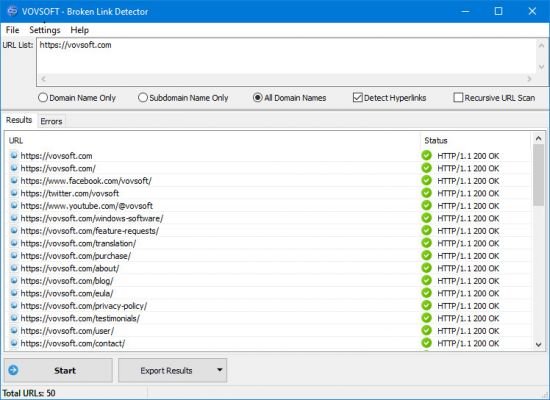The height and width of the screenshot is (400, 550).
Task: Minimize the Broken Link Detector window
Action: coord(465,11)
